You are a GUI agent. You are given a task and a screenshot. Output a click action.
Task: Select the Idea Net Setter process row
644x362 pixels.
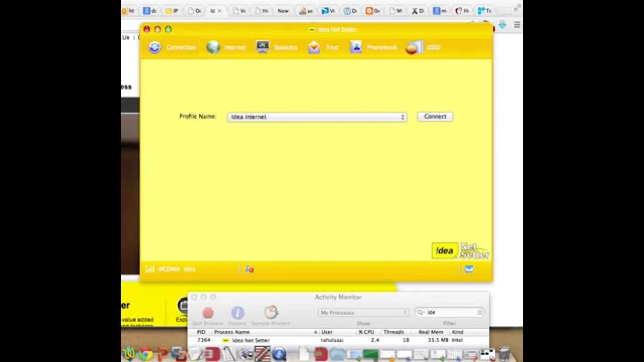click(x=339, y=340)
